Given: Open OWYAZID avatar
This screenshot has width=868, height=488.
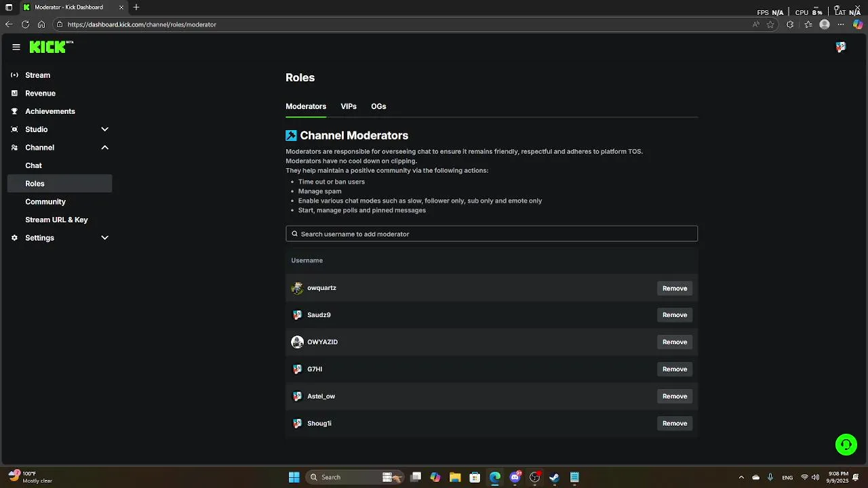Looking at the screenshot, I should pos(297,342).
